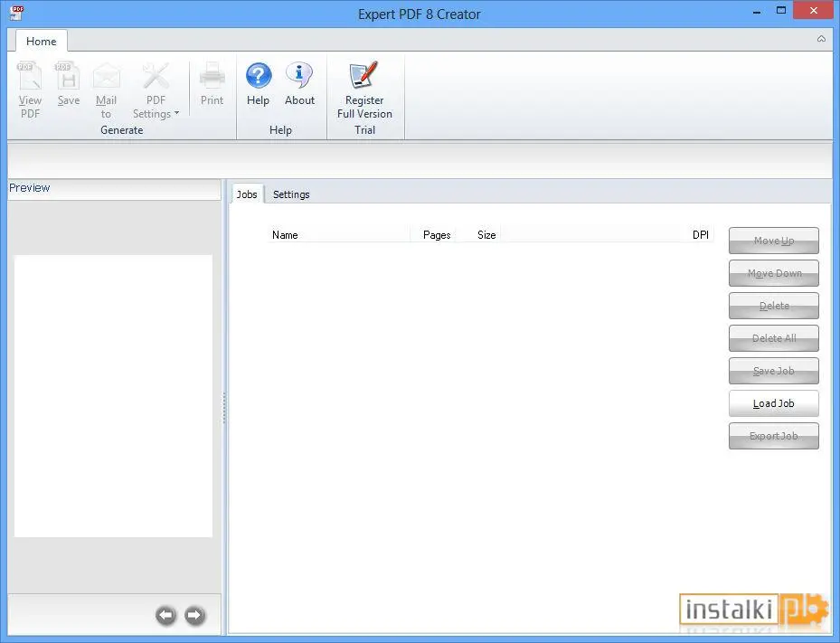The image size is (840, 643).
Task: Click the Load Job button
Action: pos(774,403)
